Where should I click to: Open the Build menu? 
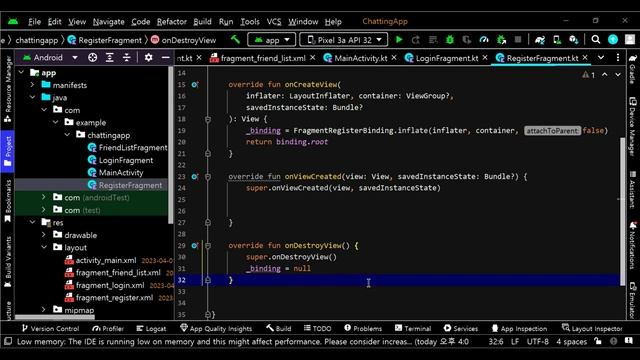[202, 22]
